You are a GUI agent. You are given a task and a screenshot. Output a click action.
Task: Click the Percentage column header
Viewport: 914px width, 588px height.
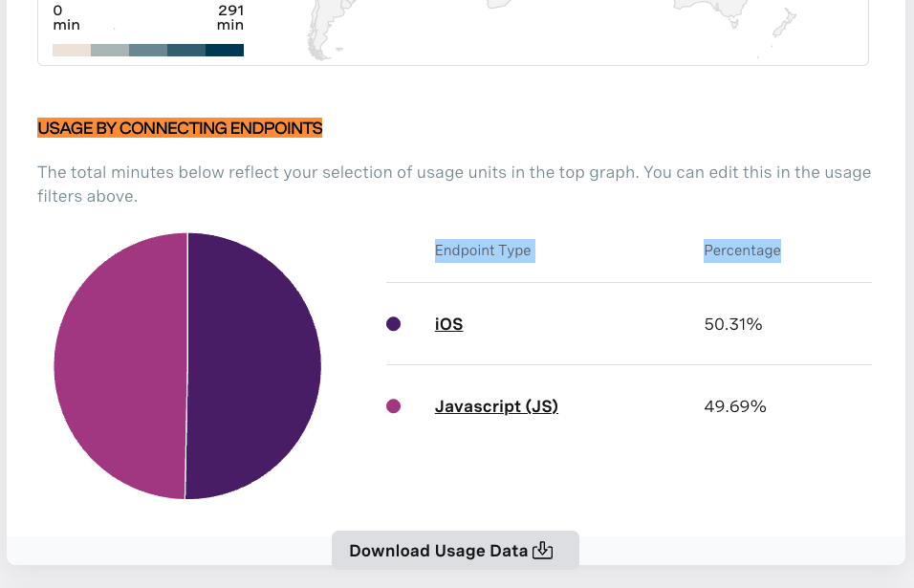pyautogui.click(x=742, y=250)
